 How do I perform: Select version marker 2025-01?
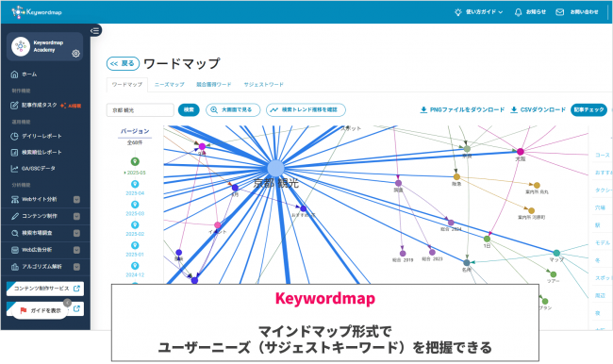point(135,245)
